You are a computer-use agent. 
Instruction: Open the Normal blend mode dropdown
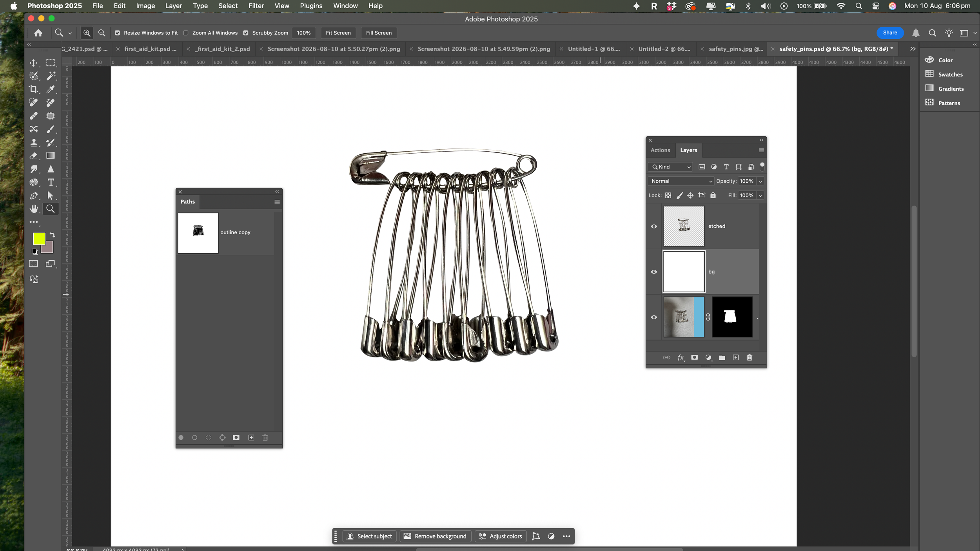coord(681,181)
